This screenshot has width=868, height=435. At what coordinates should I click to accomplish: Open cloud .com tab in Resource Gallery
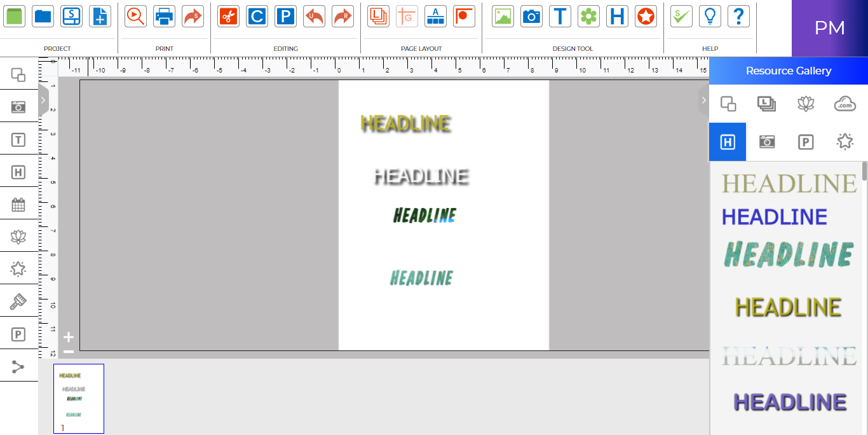pyautogui.click(x=844, y=104)
